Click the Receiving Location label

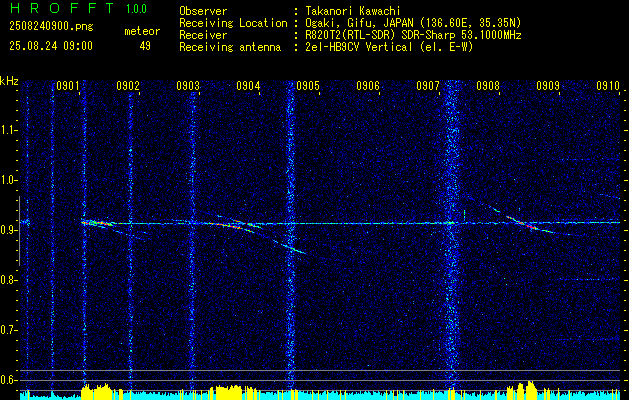point(233,23)
